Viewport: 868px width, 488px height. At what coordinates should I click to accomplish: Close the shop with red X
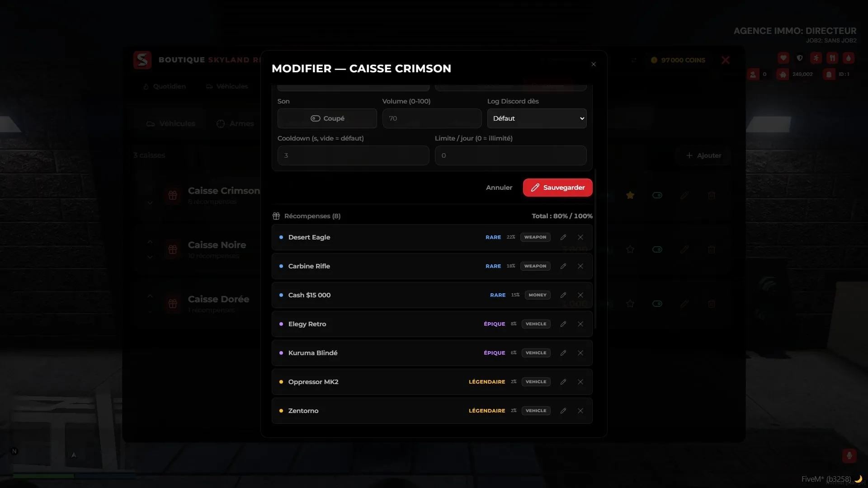(726, 60)
